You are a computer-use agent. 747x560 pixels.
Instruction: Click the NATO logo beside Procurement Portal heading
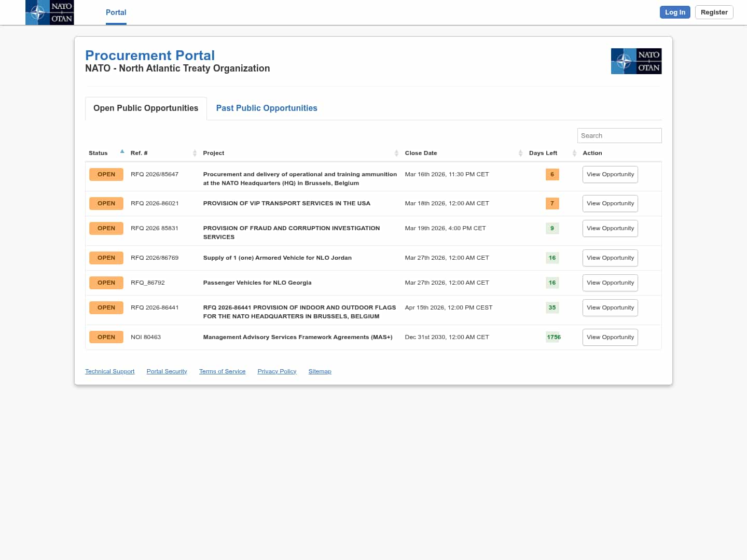636,61
